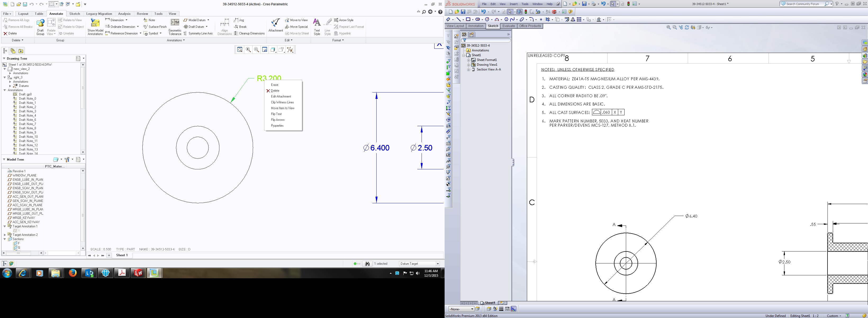The image size is (868, 318).
Task: Click the Surface Finish annotation tool
Action: pos(155,27)
